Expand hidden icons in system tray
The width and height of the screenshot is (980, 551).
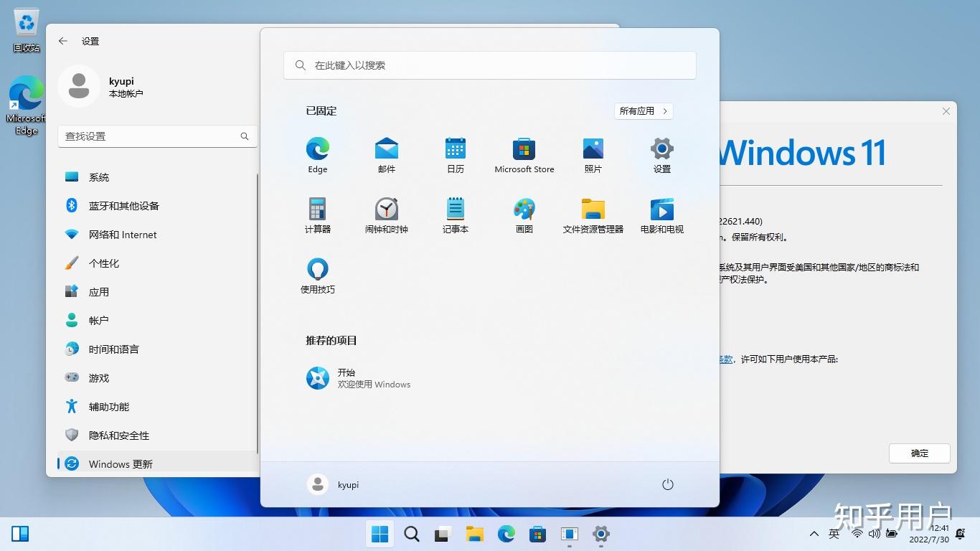click(814, 534)
